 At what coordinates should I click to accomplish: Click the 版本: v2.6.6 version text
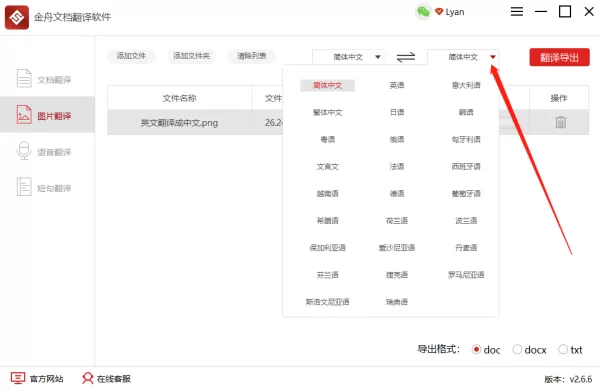pyautogui.click(x=568, y=379)
